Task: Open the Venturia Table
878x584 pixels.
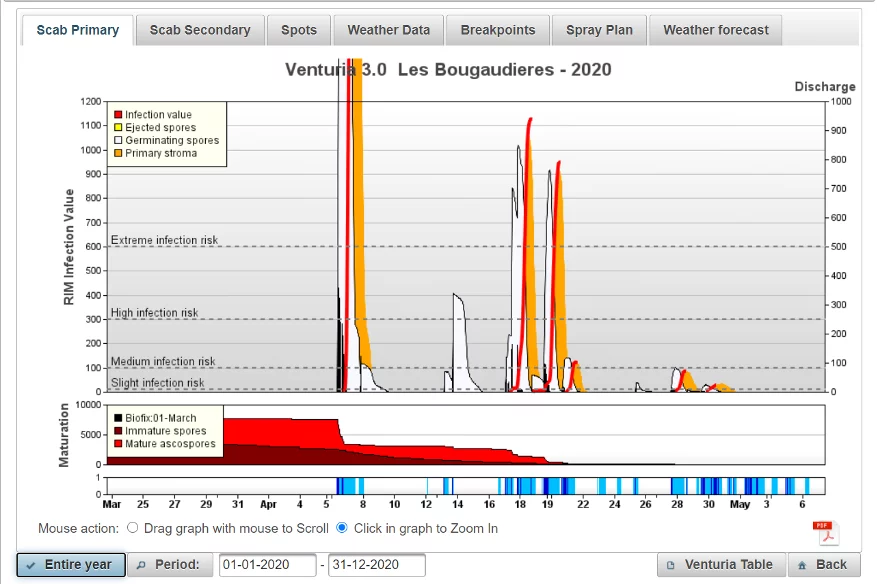Action: click(x=720, y=565)
